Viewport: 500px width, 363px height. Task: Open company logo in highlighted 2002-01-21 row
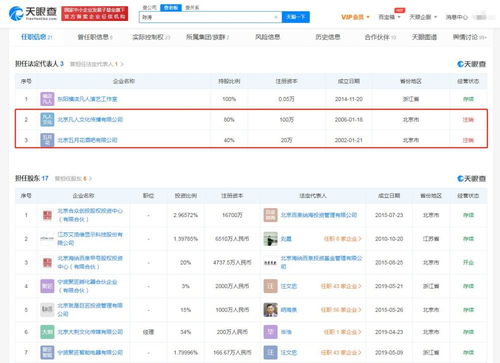pyautogui.click(x=47, y=140)
